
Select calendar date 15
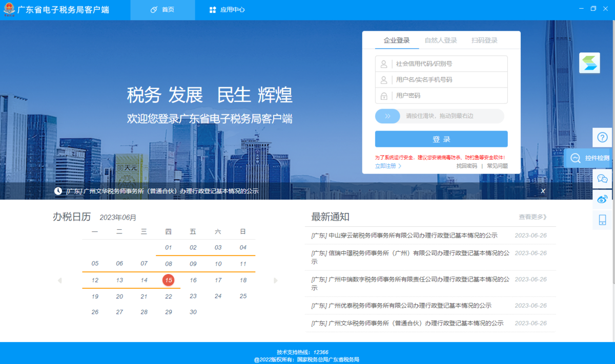click(x=169, y=280)
